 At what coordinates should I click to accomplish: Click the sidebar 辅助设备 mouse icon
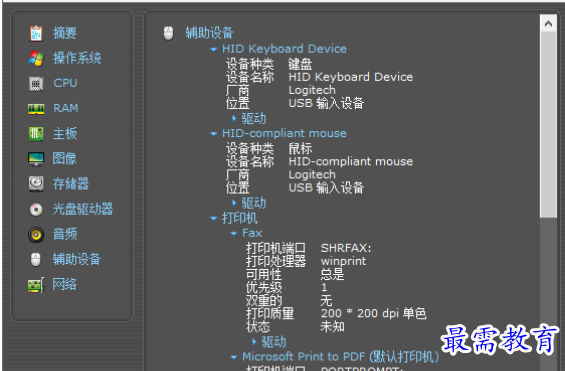(36, 259)
